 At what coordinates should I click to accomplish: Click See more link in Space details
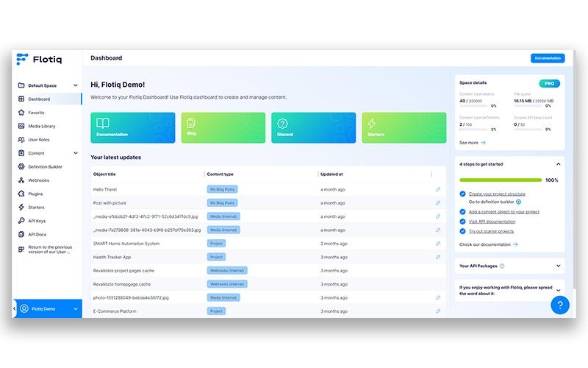(472, 143)
